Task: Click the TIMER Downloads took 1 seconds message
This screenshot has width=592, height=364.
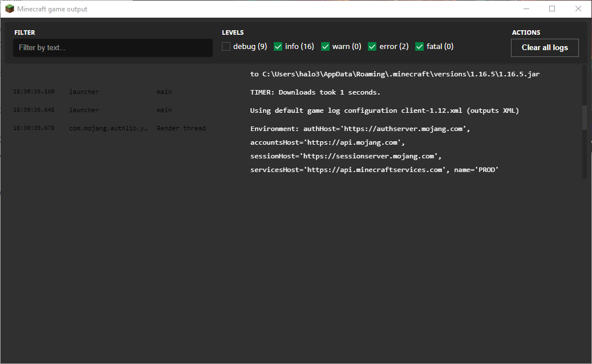Action: 315,92
